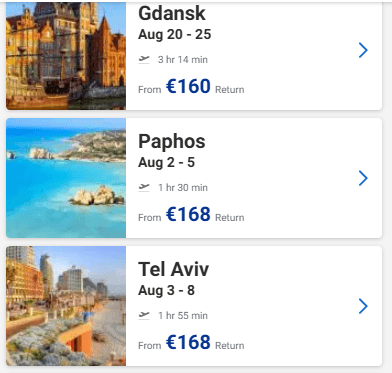Open the Paphos destination title
Viewport: 392px width, 373px height.
click(x=172, y=142)
